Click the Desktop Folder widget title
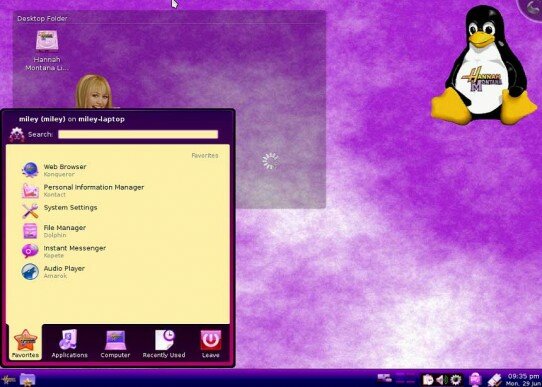542x387 pixels. (x=42, y=19)
